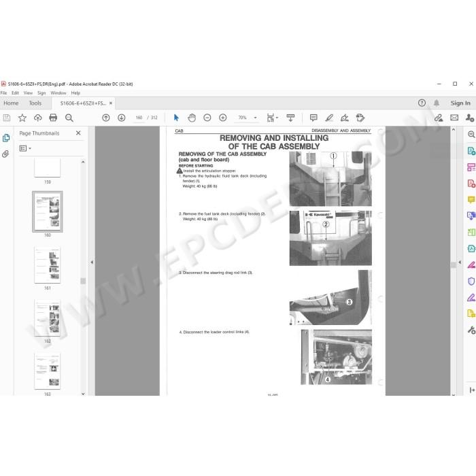This screenshot has width=476, height=476.
Task: Open the Help menu
Action: click(75, 93)
